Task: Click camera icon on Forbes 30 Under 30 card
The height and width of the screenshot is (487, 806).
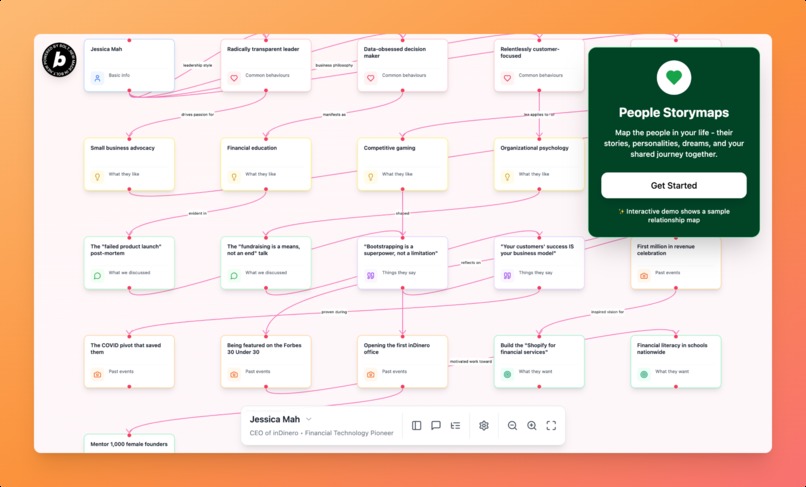Action: (234, 374)
